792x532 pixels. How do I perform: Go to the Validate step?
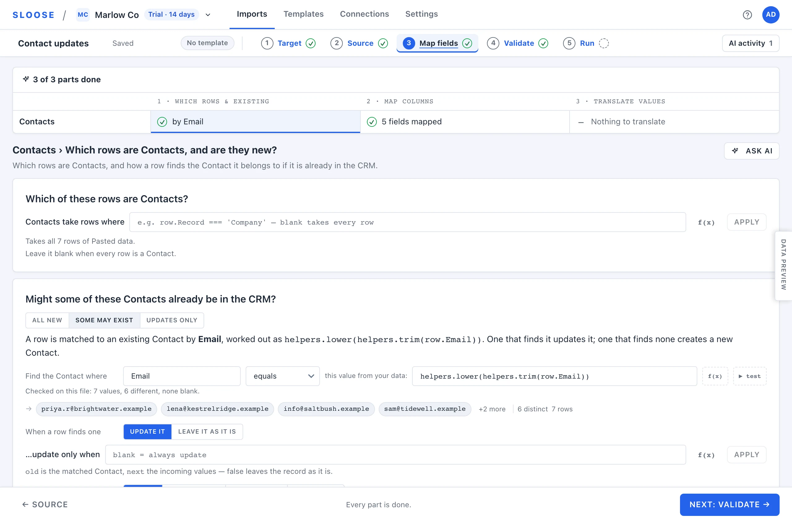(x=518, y=43)
